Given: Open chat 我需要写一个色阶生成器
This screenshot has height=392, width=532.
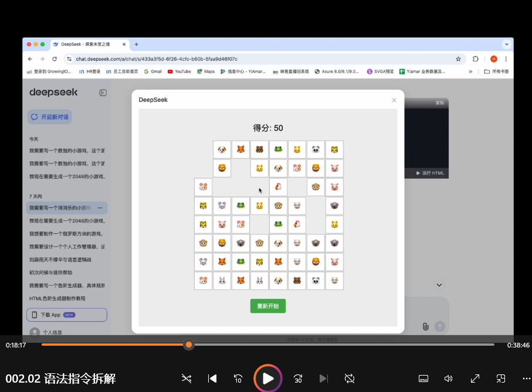Looking at the screenshot, I should [67, 285].
